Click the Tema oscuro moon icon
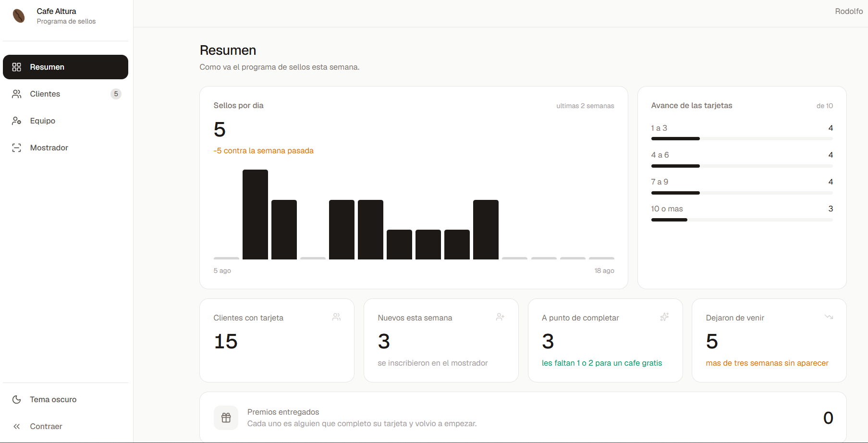Image resolution: width=868 pixels, height=443 pixels. click(x=17, y=399)
